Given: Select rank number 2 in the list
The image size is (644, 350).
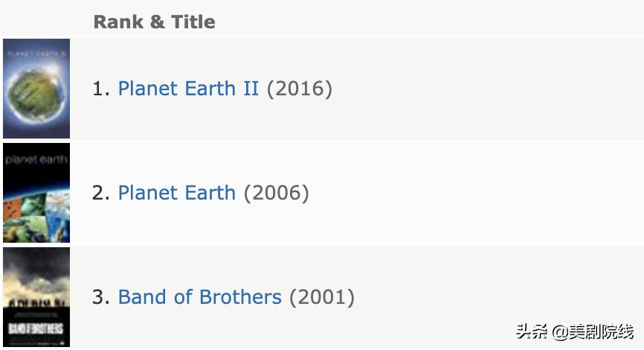Looking at the screenshot, I should click(x=100, y=193).
